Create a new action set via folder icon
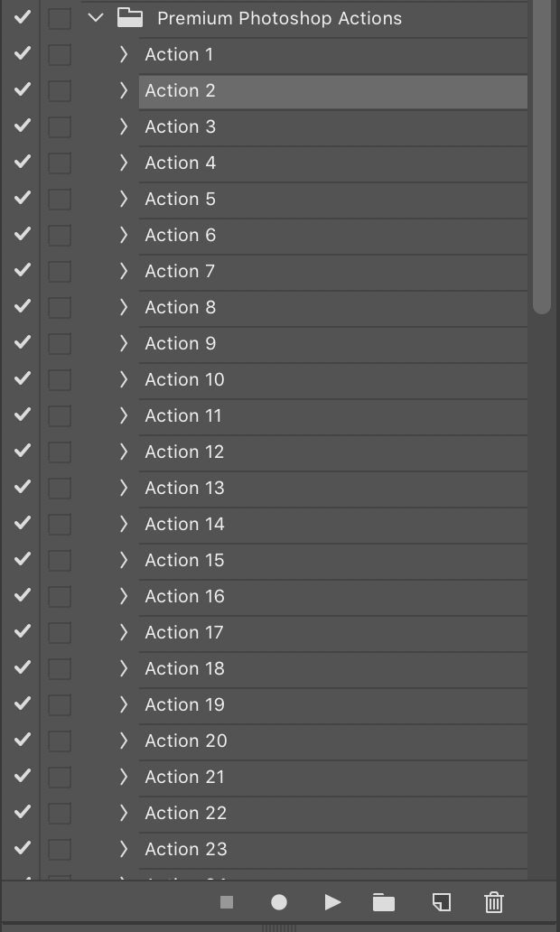 [383, 902]
